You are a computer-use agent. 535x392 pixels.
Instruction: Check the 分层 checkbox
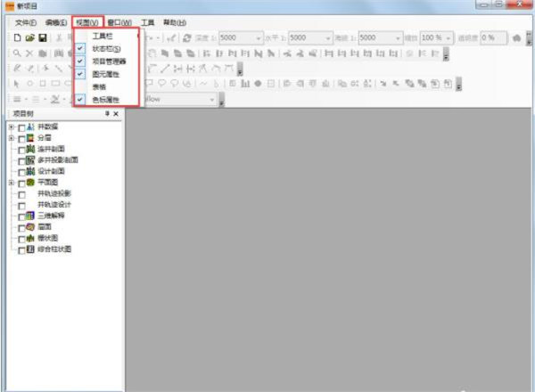(x=21, y=138)
